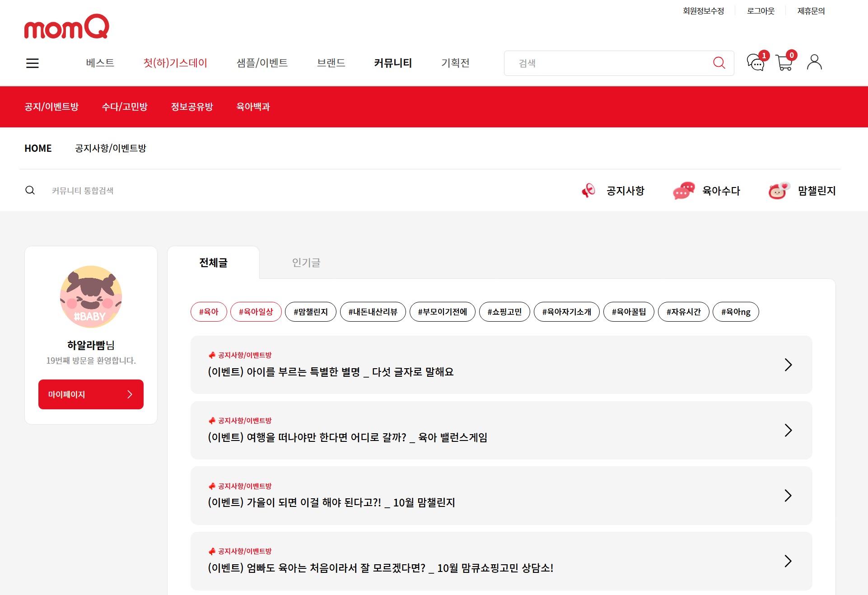Expand the 별명 이벤트 post via its chevron
Screen dimensions: 868x595
coord(789,365)
